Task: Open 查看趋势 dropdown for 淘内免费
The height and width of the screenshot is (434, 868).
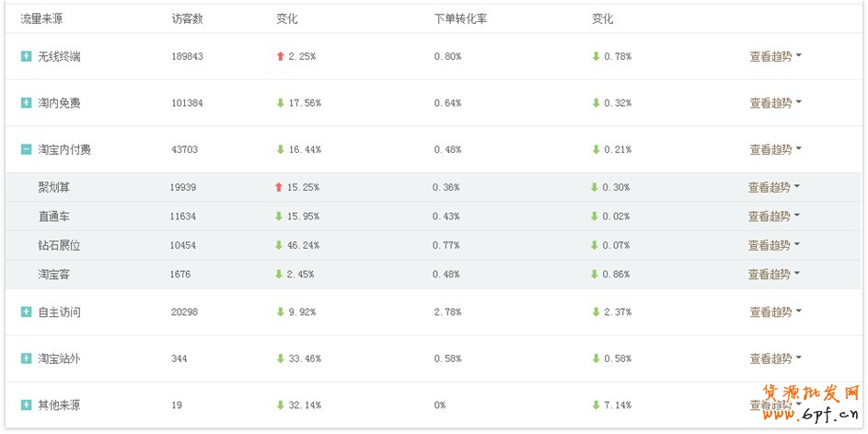Action: 775,102
